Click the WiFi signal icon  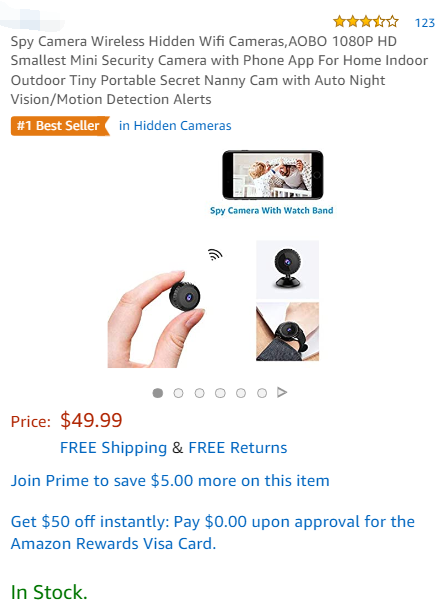215,255
